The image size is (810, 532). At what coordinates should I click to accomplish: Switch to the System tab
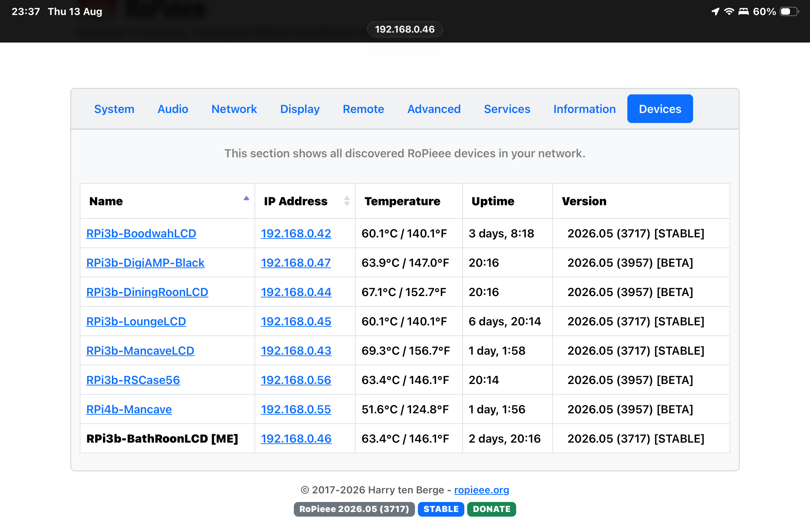114,109
